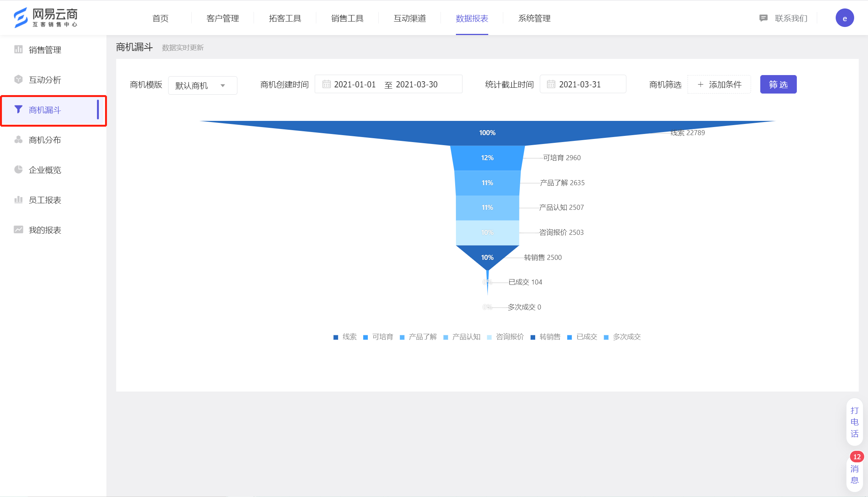Click calendar icon in 统计截止时间 field
Image resolution: width=868 pixels, height=497 pixels.
coord(551,84)
